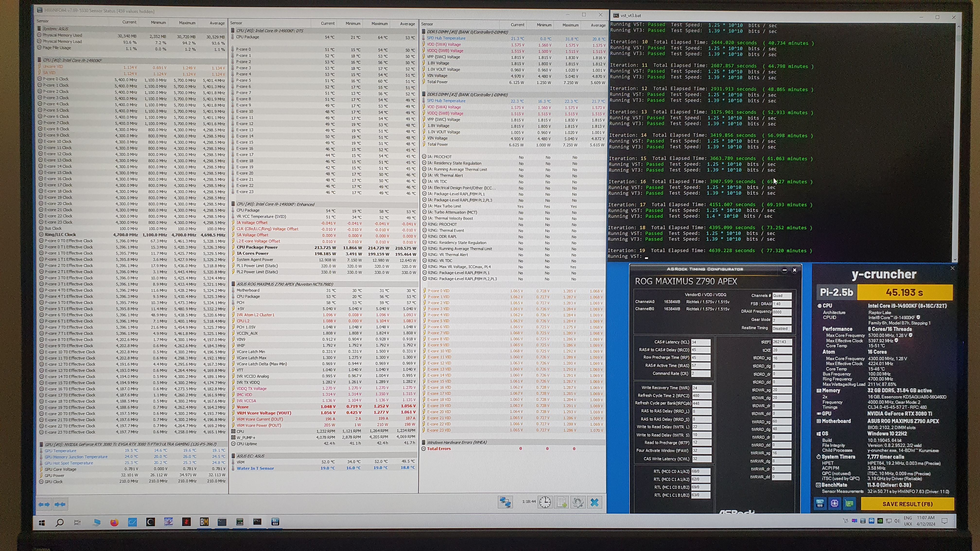Click HWiNFO blue X close sensors button
The image size is (980, 551).
pos(595,502)
